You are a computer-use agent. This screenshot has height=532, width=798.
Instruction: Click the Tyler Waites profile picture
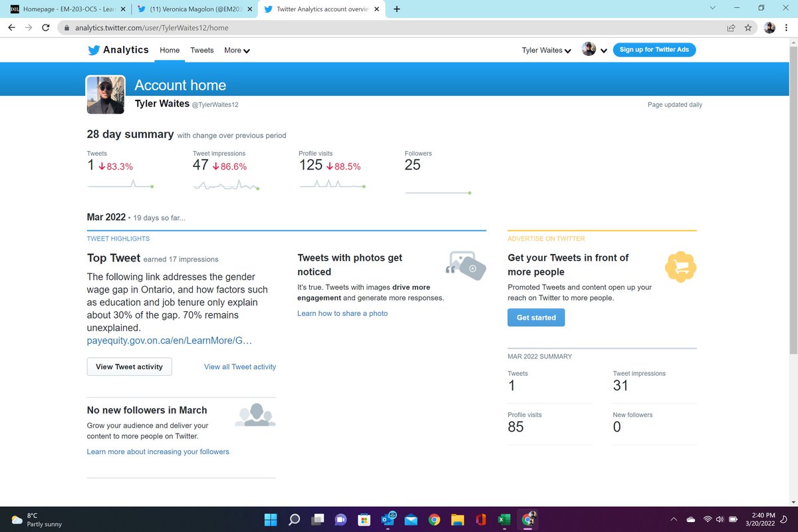(x=106, y=95)
